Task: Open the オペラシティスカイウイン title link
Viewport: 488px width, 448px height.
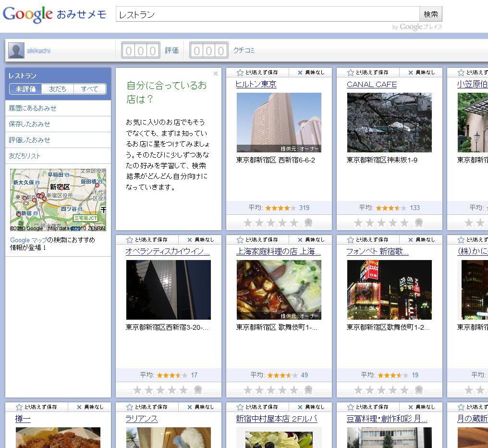Action: (x=168, y=251)
